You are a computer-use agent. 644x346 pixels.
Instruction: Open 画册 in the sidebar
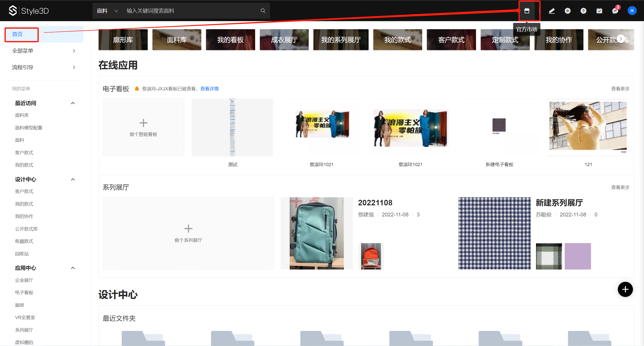[x=20, y=305]
